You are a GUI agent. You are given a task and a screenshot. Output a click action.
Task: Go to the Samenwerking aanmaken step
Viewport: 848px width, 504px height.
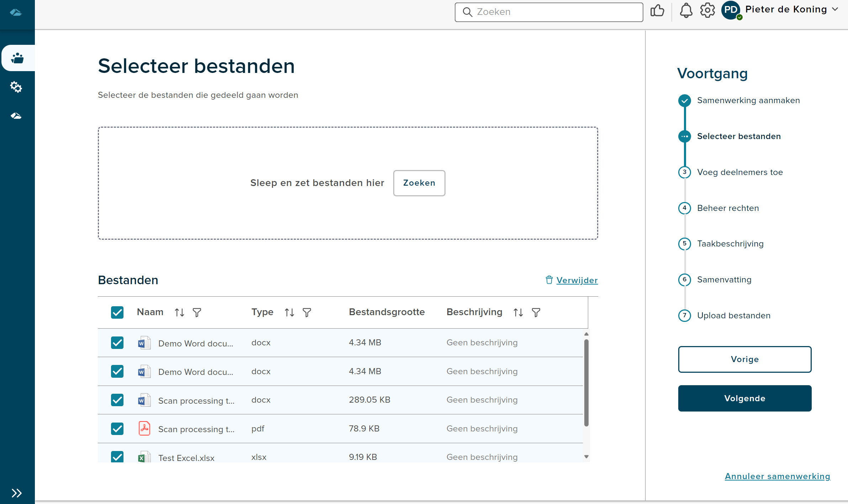tap(748, 100)
